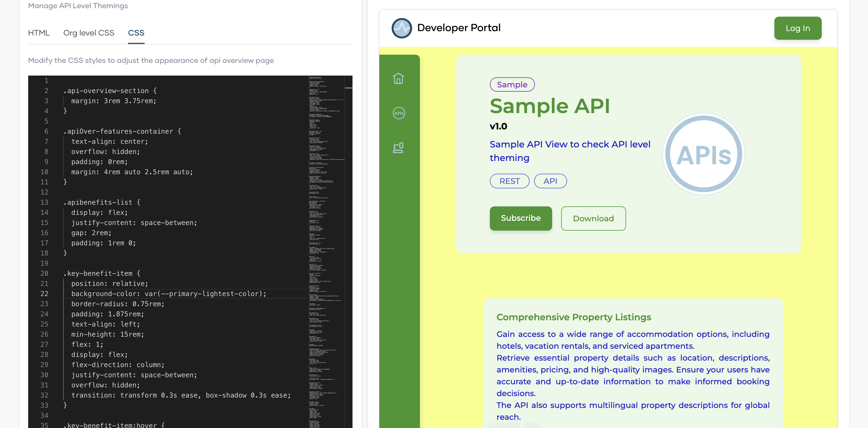Click the Subscribe button

(521, 218)
